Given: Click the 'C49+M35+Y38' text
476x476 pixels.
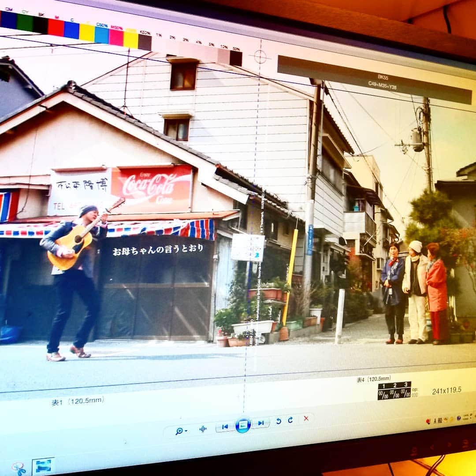Looking at the screenshot, I should pos(383,86).
